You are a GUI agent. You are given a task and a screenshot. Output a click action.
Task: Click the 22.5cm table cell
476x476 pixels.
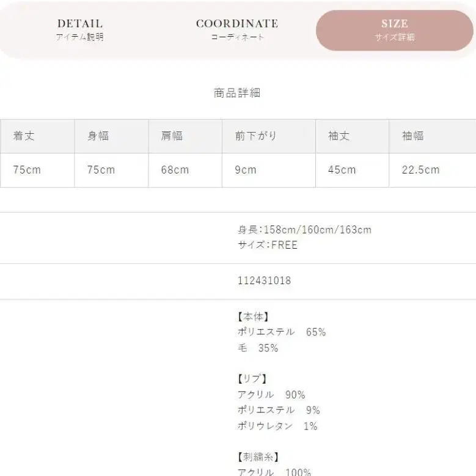coord(420,170)
